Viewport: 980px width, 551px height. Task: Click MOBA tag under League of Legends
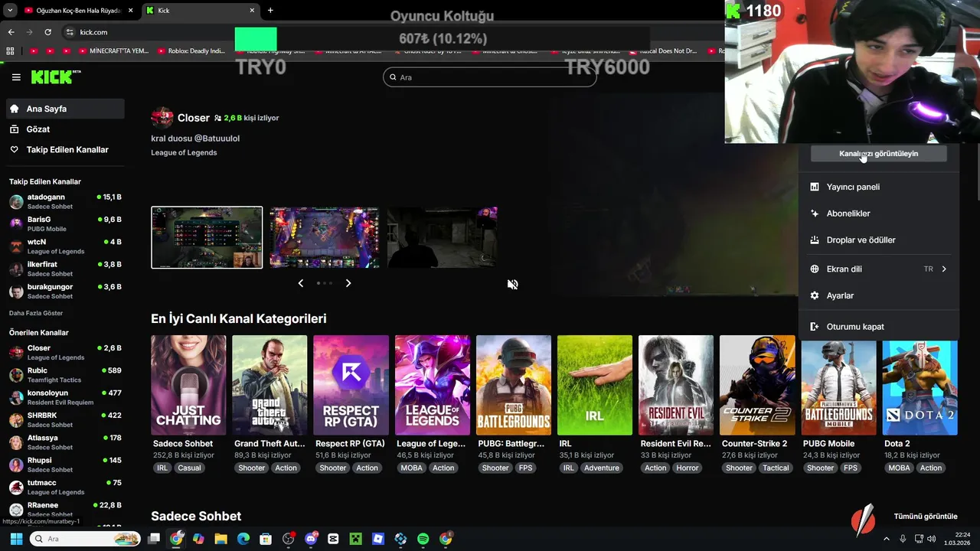click(x=411, y=468)
